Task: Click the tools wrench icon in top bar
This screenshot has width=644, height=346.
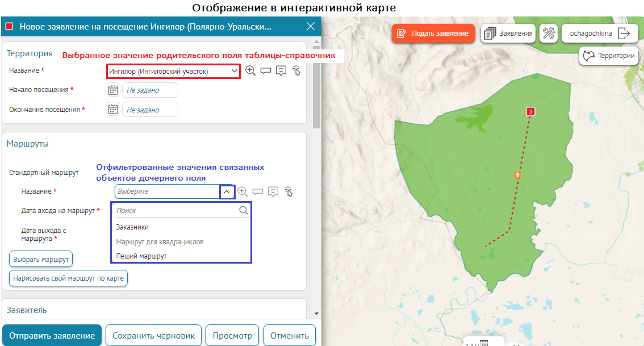Action: point(548,34)
